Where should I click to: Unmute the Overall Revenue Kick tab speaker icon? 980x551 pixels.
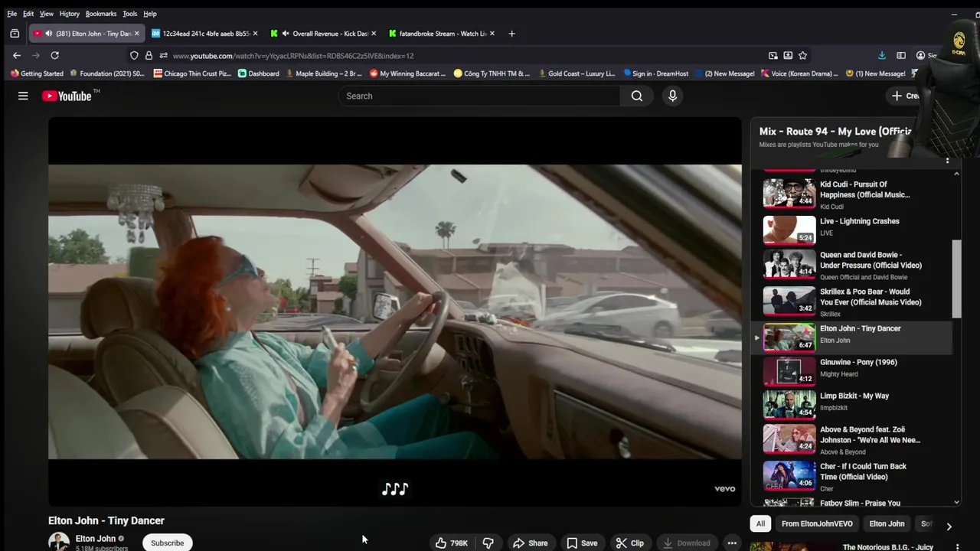286,34
